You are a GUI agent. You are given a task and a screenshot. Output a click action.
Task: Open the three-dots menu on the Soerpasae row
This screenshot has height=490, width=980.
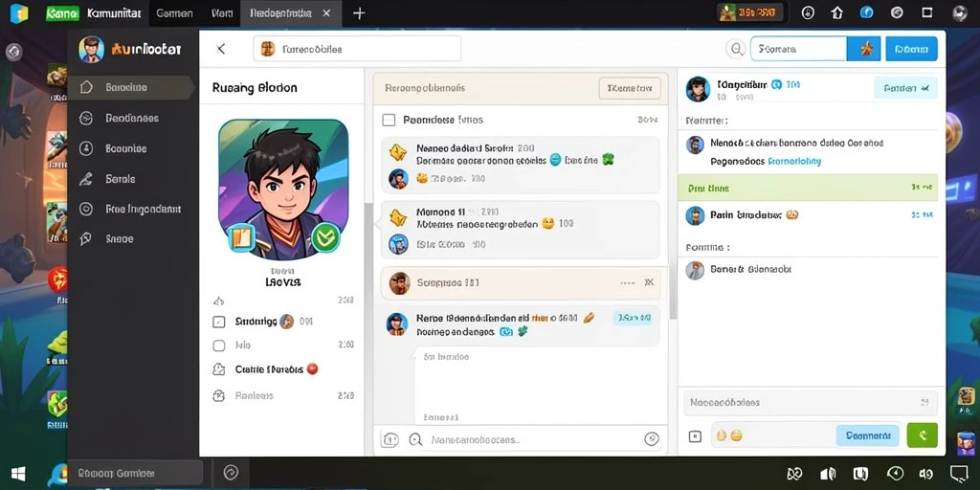point(628,283)
